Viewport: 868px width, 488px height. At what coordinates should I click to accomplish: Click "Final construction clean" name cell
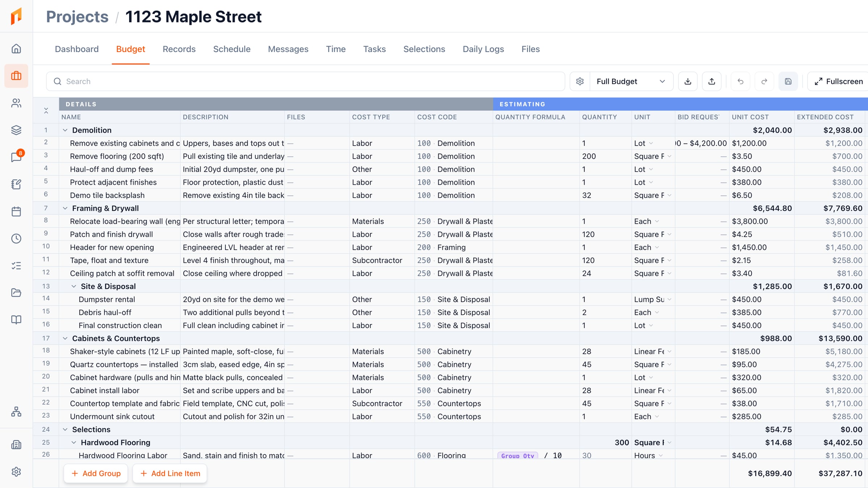[120, 325]
